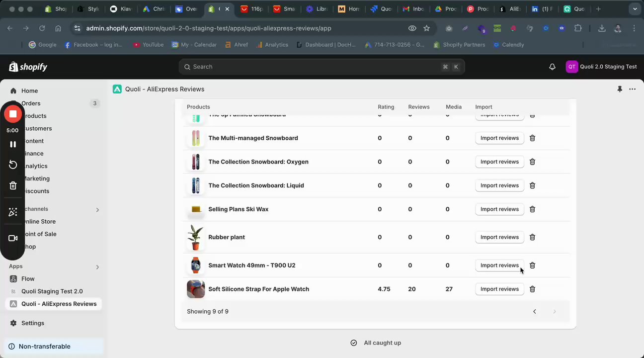The width and height of the screenshot is (644, 358).
Task: Click the Rating value 4.75
Action: click(384, 289)
